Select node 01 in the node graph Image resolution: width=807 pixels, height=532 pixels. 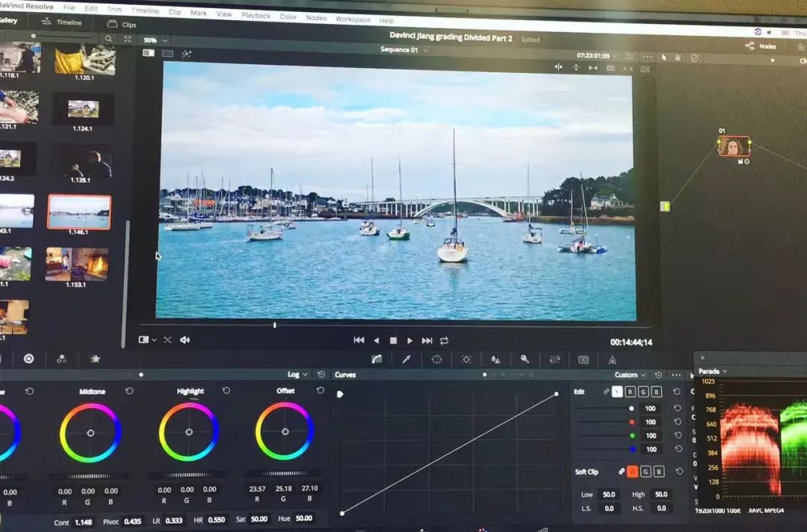pyautogui.click(x=734, y=146)
